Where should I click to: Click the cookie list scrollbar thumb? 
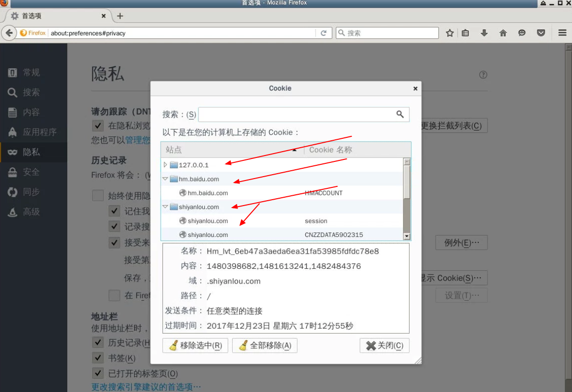407,183
